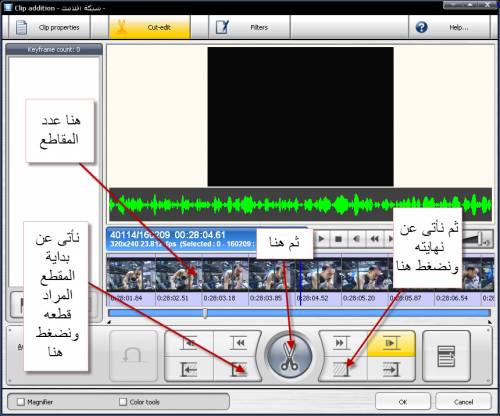500x416 pixels.
Task: Open the cut list panel icon
Action: 446,356
